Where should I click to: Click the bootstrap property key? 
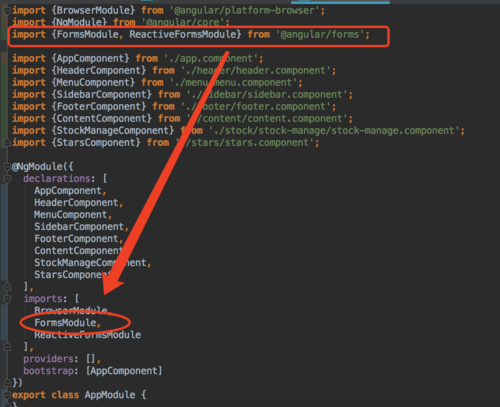pyautogui.click(x=48, y=370)
